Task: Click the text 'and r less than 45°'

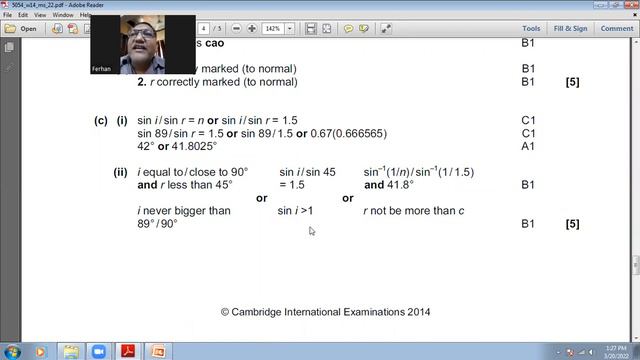Action: coord(185,185)
